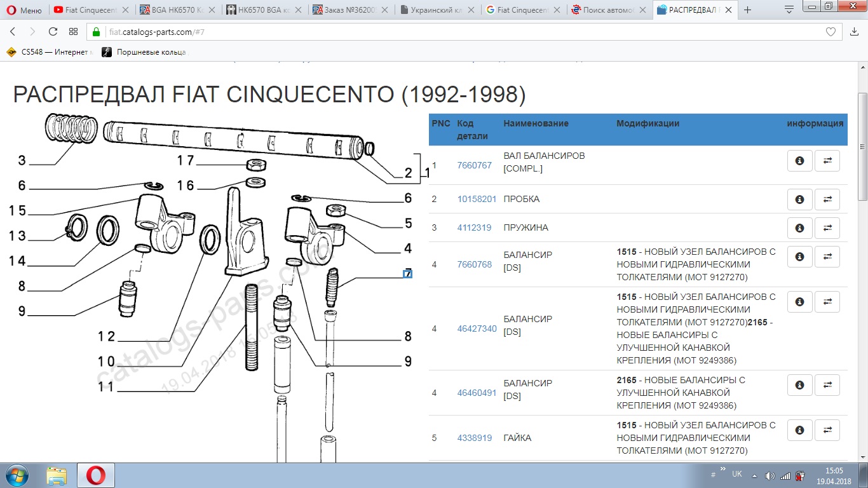This screenshot has height=488, width=868.
Task: Go back to previous page
Action: [x=13, y=32]
